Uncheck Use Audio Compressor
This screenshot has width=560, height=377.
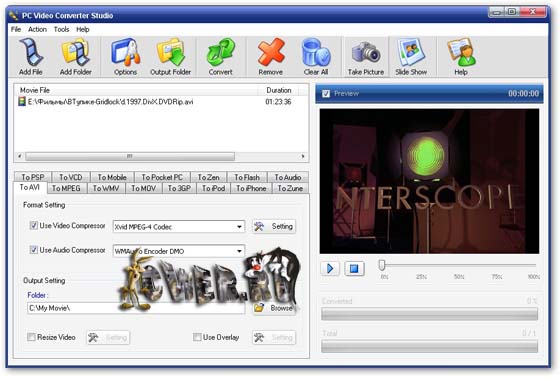[x=34, y=250]
